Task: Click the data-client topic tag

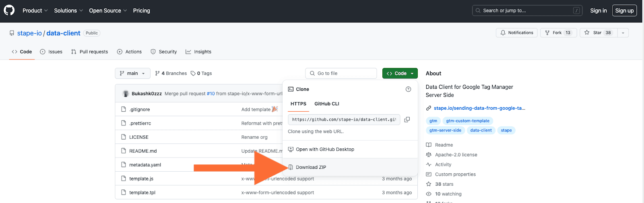Action: click(481, 130)
